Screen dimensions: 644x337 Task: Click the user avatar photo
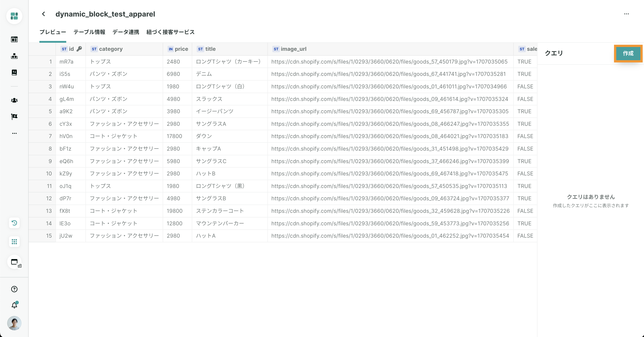pyautogui.click(x=14, y=323)
